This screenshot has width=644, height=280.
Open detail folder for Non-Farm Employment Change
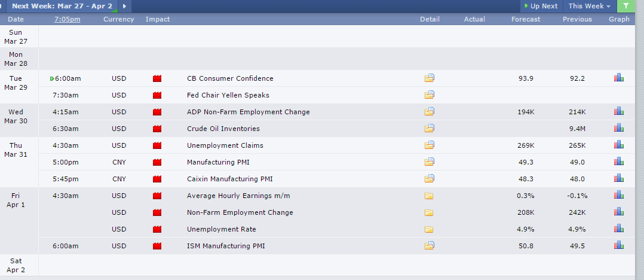(430, 212)
